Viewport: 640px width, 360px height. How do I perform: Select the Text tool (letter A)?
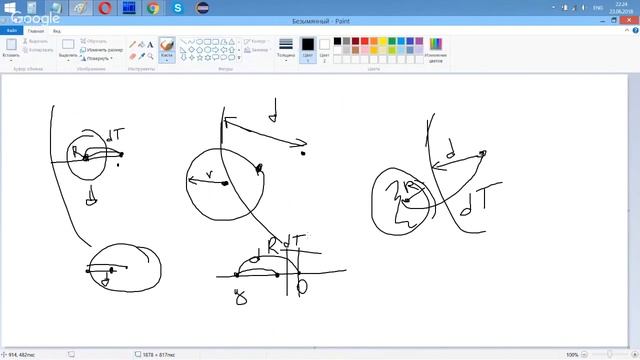point(151,44)
